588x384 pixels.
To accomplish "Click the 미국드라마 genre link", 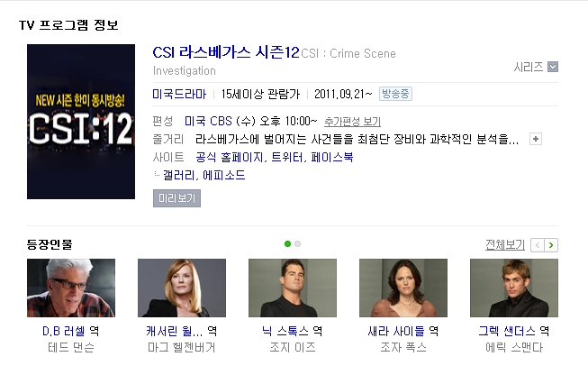I will 179,94.
